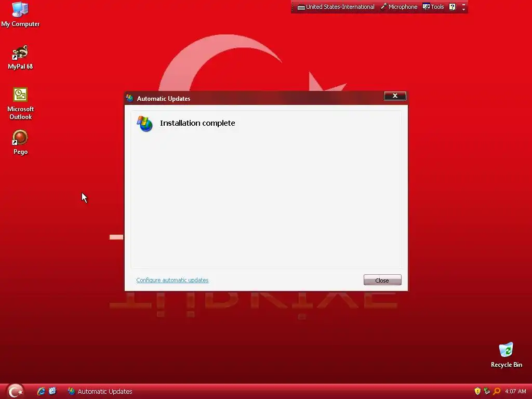Viewport: 532px width, 399px height.
Task: Open My Computer desktop icon
Action: point(20,14)
